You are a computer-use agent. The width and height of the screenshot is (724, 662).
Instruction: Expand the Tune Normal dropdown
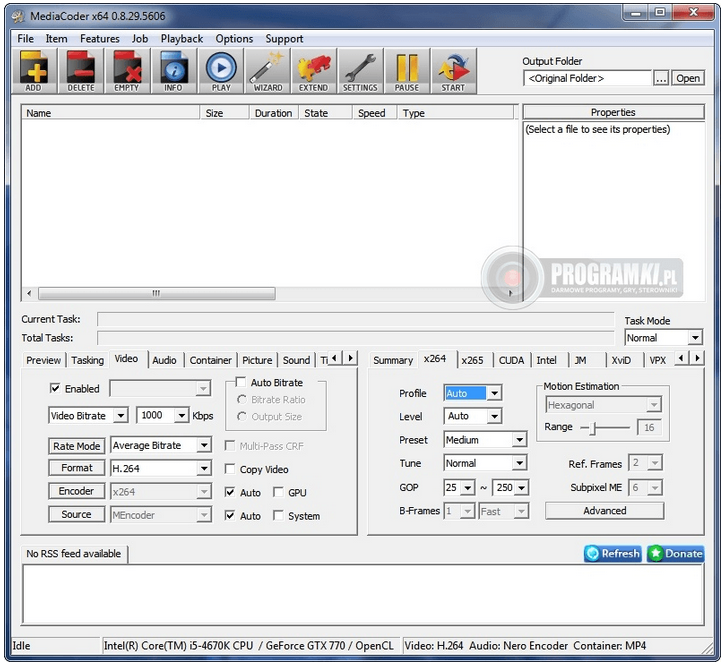coord(519,463)
